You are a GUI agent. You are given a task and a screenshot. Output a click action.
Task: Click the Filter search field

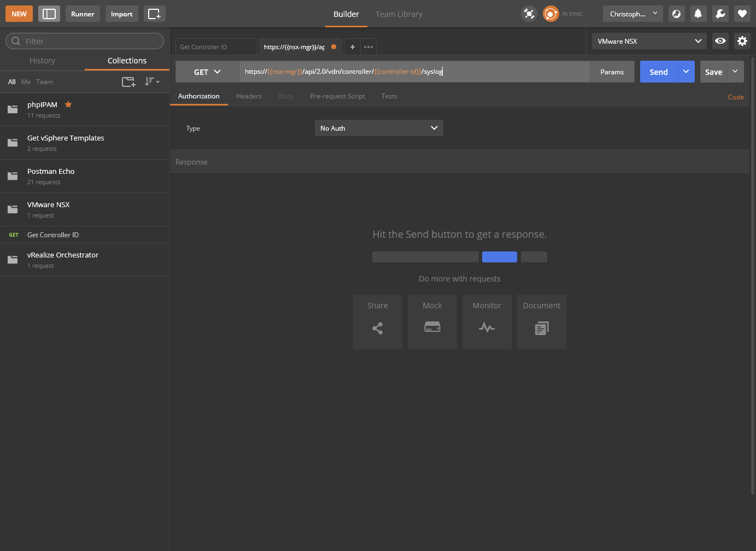point(85,42)
